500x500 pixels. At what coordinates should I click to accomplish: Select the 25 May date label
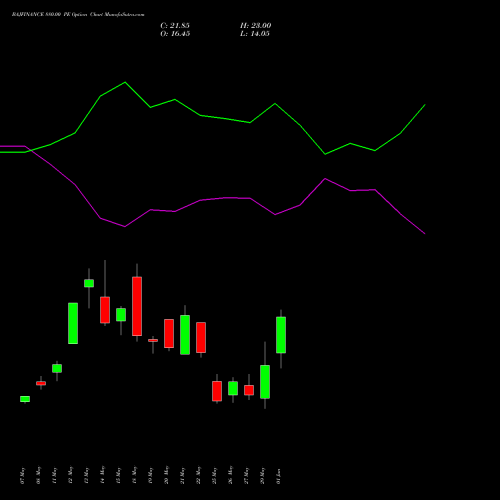pos(214,475)
